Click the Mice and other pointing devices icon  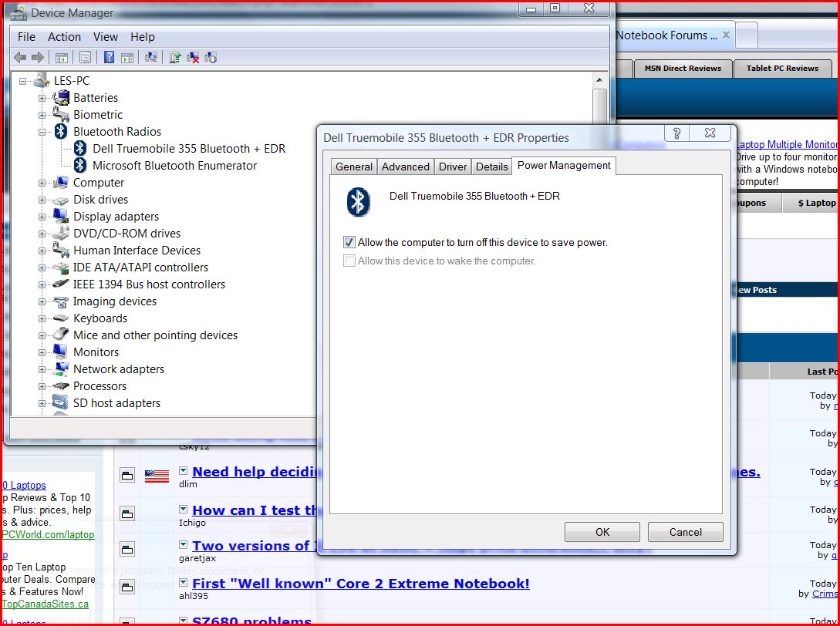(61, 335)
